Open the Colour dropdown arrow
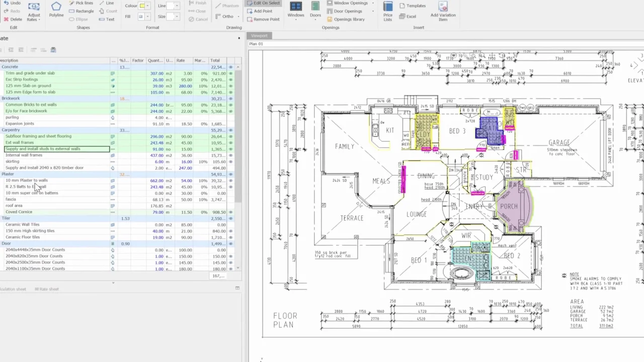This screenshot has height=362, width=644. tap(147, 6)
